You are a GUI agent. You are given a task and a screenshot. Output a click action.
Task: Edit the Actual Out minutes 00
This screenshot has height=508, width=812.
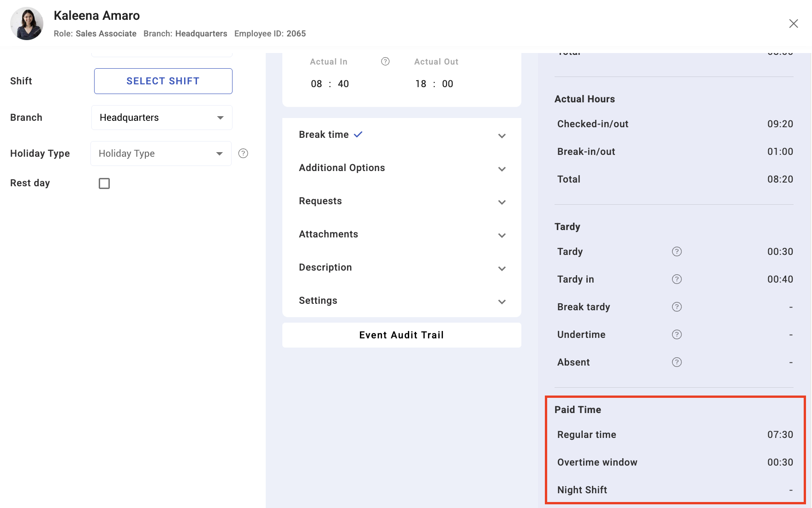pos(448,84)
